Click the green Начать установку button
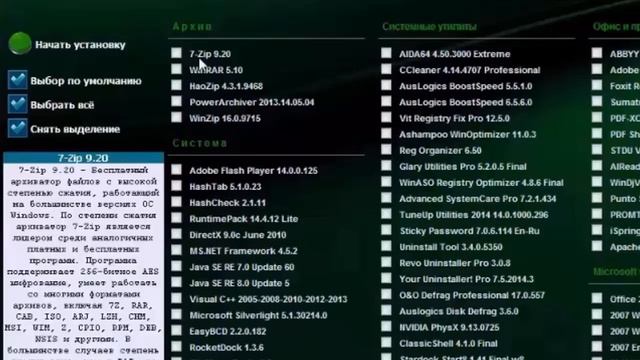The height and width of the screenshot is (360, 640). [x=20, y=44]
